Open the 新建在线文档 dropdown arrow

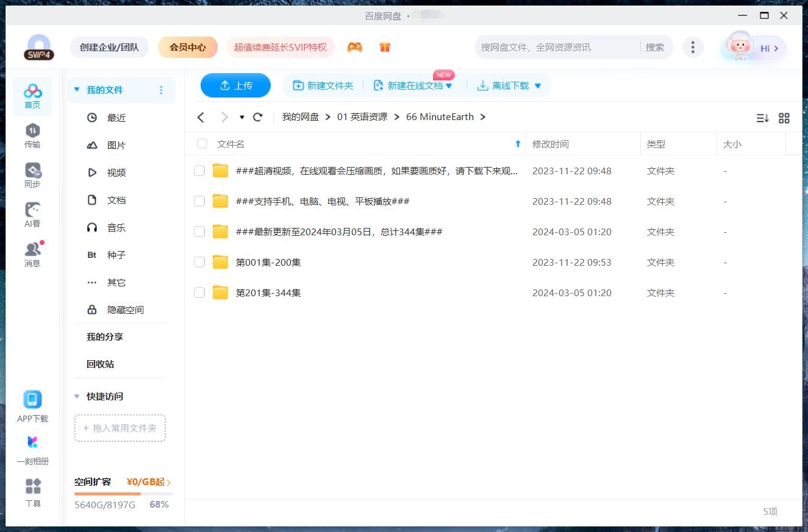(449, 86)
